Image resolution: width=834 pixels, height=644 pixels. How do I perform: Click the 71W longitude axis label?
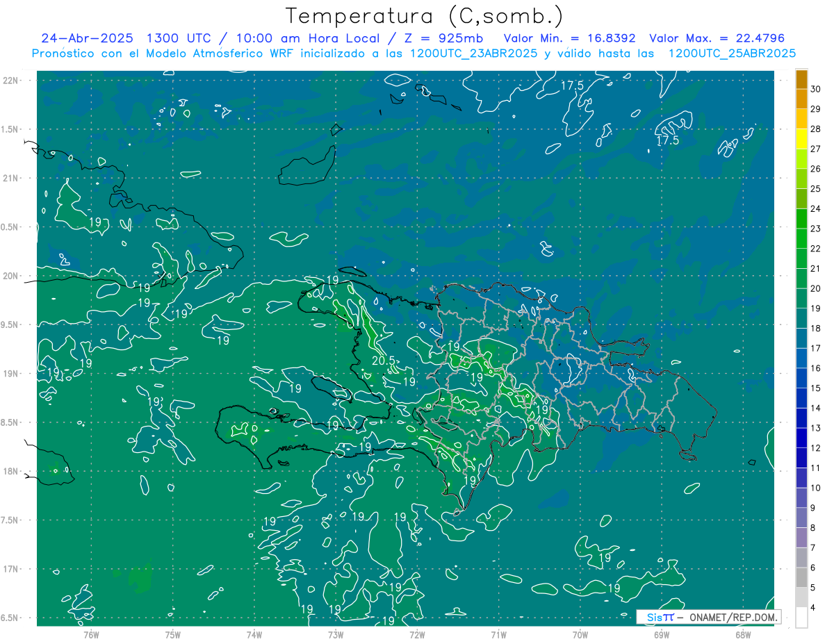(x=498, y=634)
